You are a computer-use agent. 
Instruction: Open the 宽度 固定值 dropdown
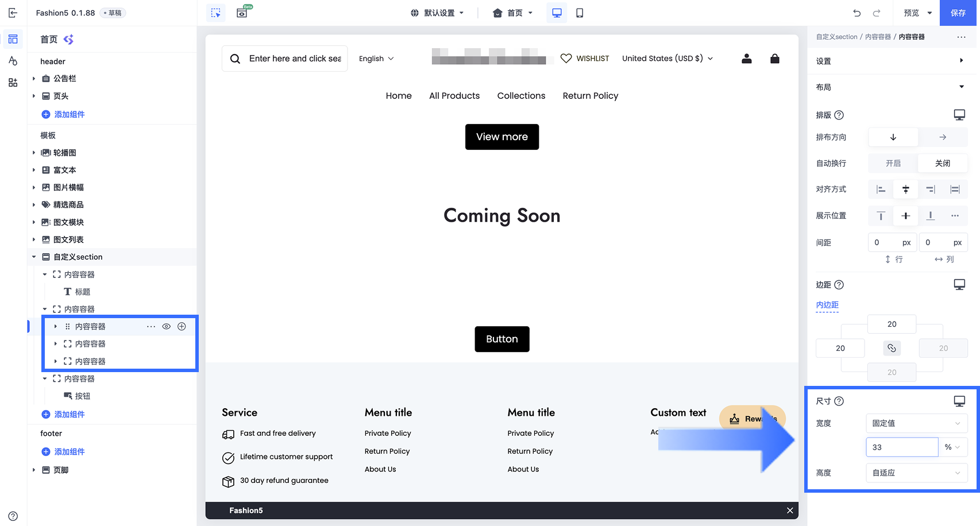[916, 423]
